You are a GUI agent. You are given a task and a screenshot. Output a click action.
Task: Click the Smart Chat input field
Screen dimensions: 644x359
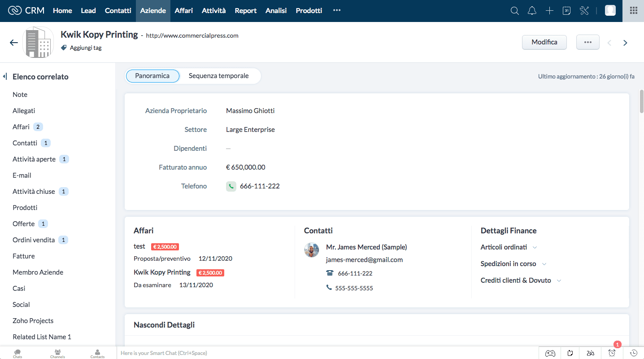coord(327,353)
